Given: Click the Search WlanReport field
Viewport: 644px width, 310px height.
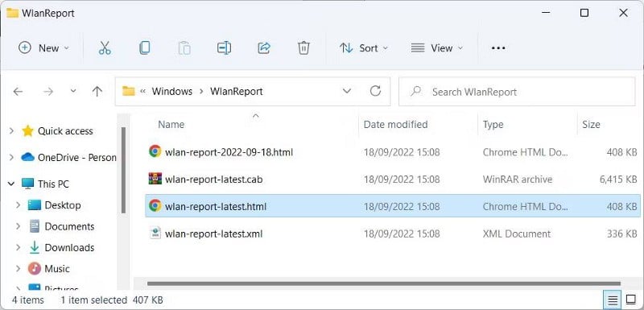Looking at the screenshot, I should click(x=517, y=91).
